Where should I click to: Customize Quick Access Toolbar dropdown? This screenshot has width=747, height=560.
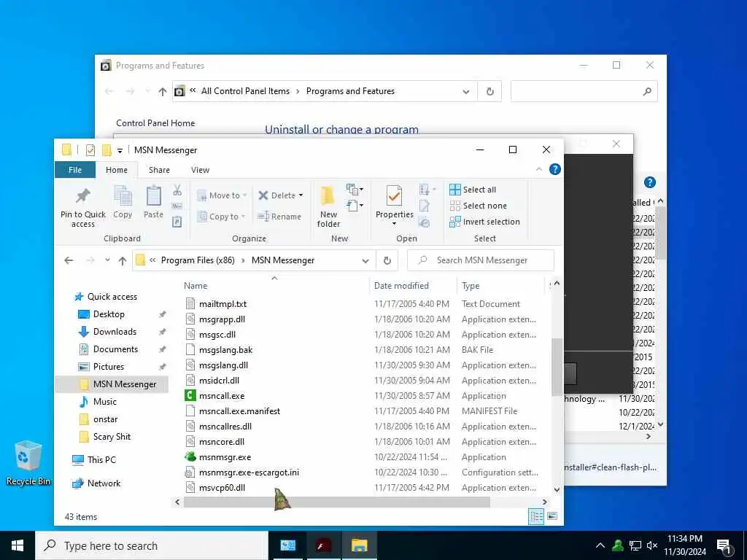click(120, 150)
